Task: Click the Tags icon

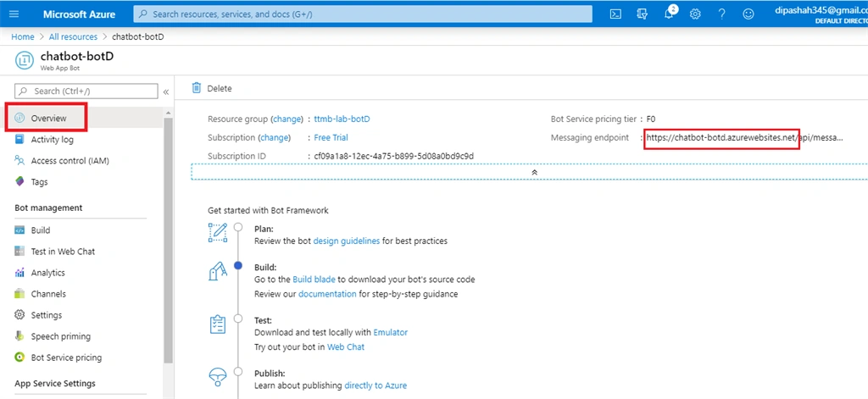Action: (x=20, y=181)
